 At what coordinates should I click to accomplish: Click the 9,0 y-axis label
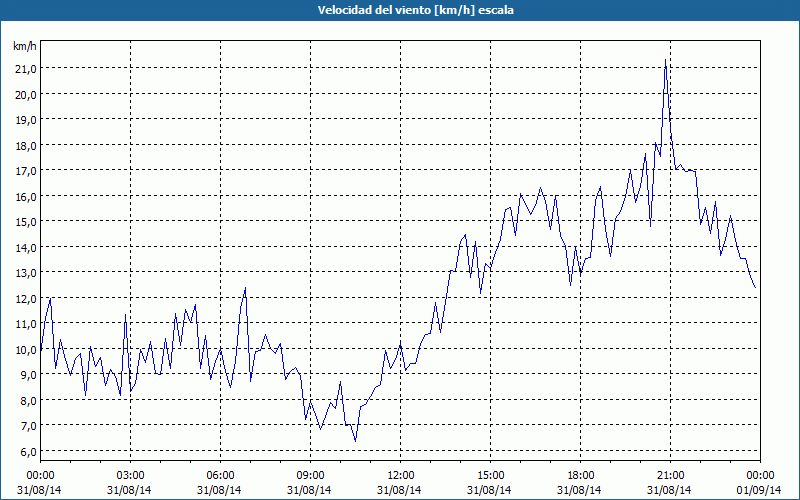(x=29, y=374)
